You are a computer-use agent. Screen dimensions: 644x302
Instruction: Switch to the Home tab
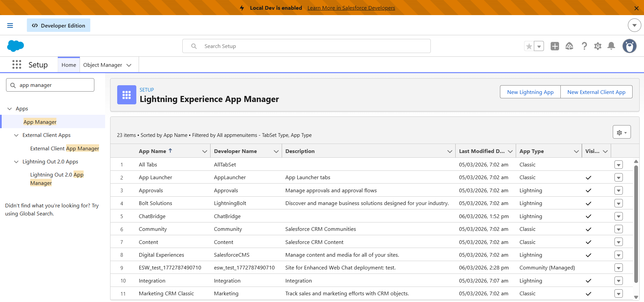click(x=69, y=65)
